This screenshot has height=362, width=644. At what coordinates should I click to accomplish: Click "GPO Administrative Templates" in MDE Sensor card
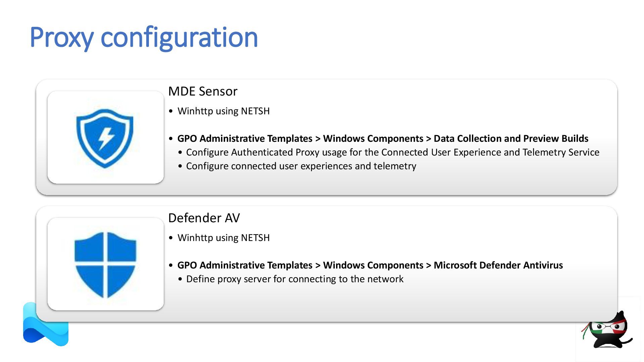tap(245, 138)
